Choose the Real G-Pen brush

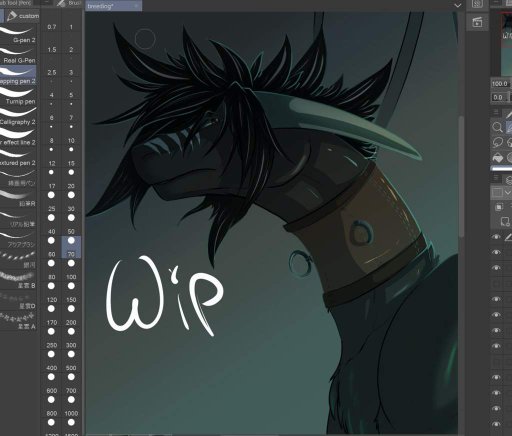(18, 56)
